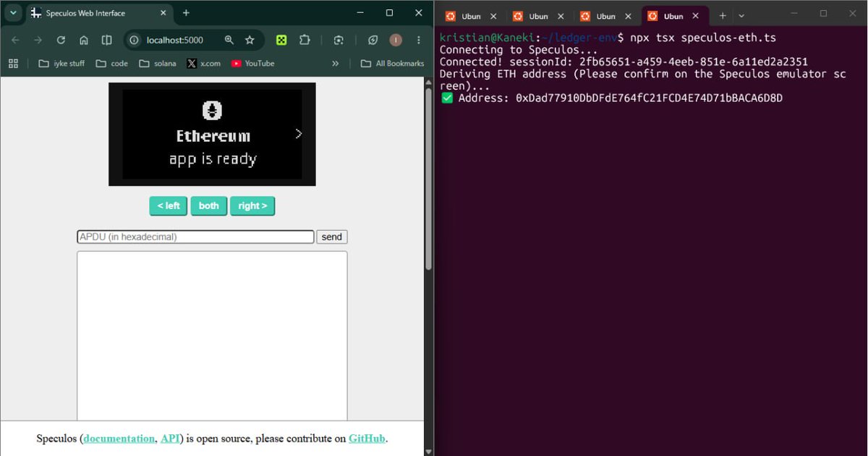Click the 'both' device button
This screenshot has width=868, height=456.
[x=209, y=206]
